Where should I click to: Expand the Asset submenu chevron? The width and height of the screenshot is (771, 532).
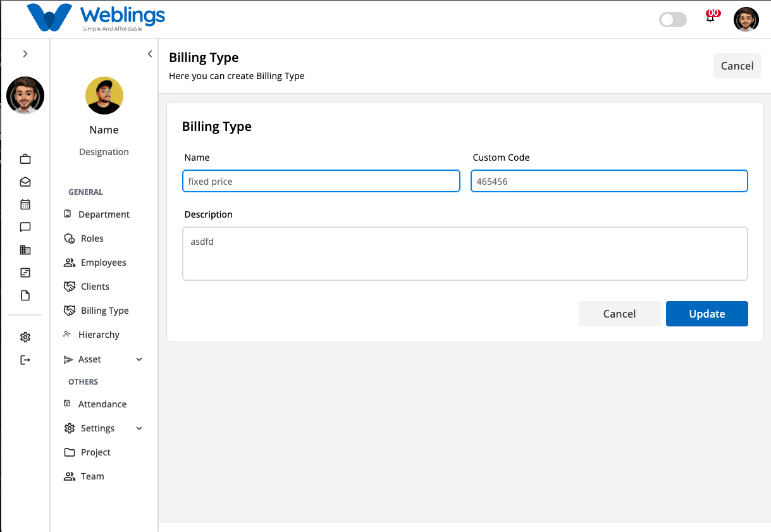pyautogui.click(x=139, y=359)
